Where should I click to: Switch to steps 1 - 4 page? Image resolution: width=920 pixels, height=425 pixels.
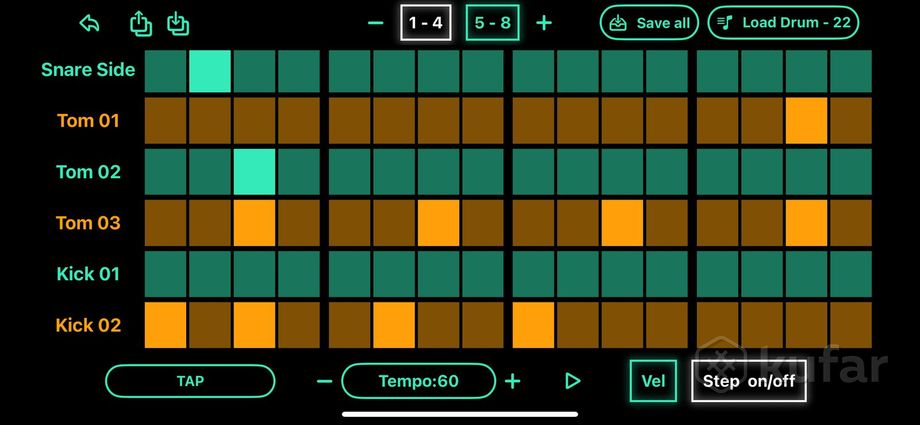pos(426,23)
